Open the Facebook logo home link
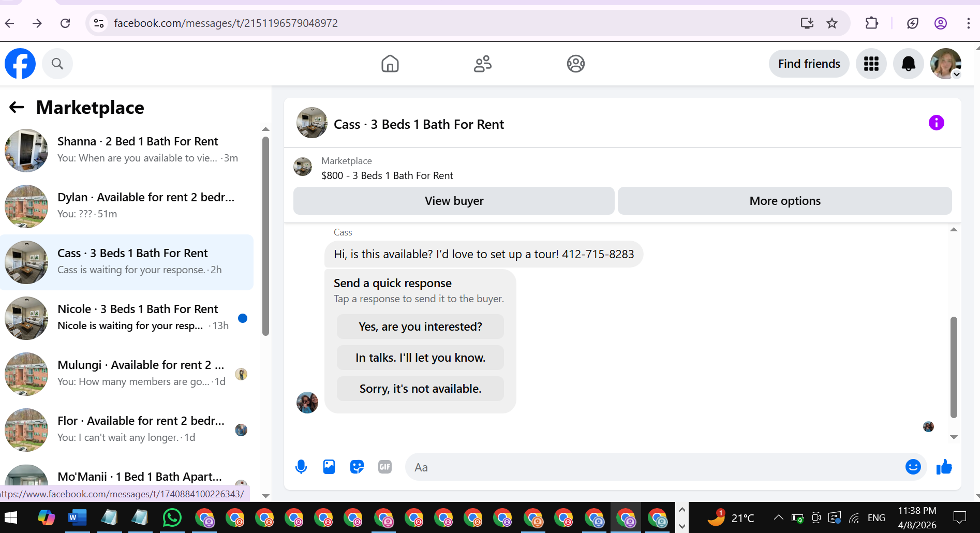This screenshot has width=980, height=533. click(x=20, y=64)
